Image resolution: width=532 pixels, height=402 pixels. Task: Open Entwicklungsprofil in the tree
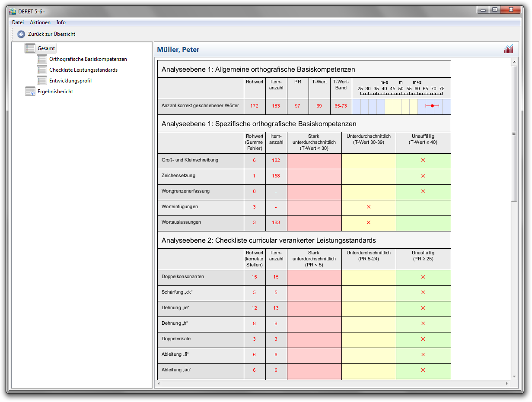tap(70, 81)
